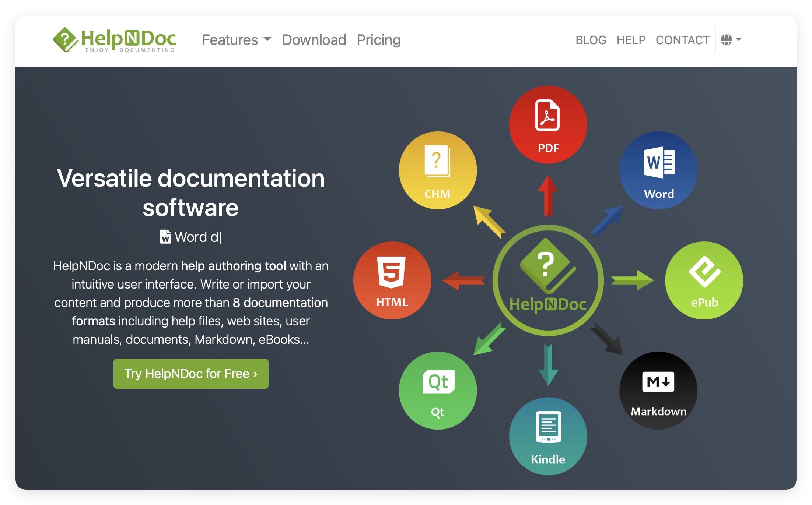Open the HELP link
This screenshot has width=812, height=505.
pos(631,40)
